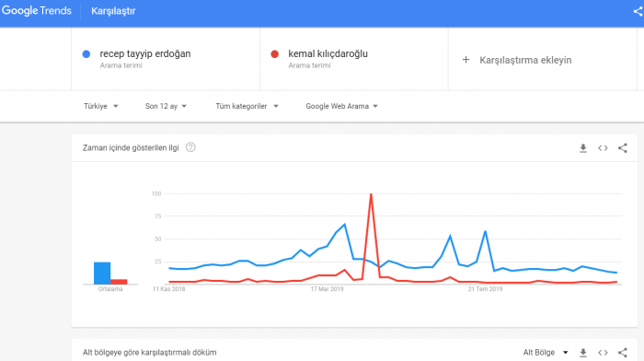Share the interest over time chart

(x=623, y=148)
